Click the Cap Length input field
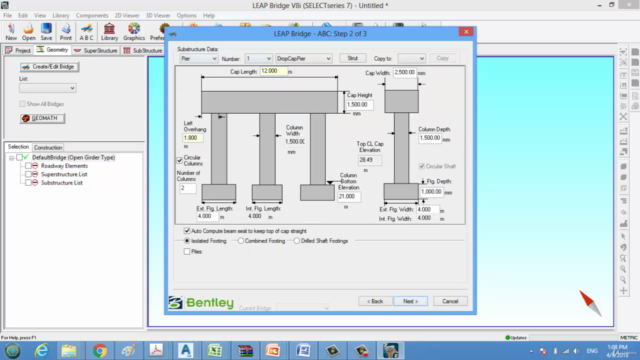Viewport: 640px width, 360px height. pyautogui.click(x=273, y=71)
